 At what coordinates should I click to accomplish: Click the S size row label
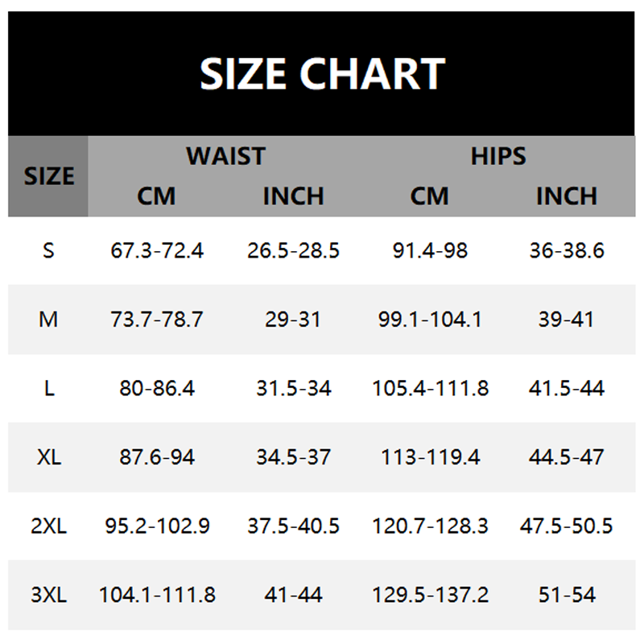[x=48, y=250]
